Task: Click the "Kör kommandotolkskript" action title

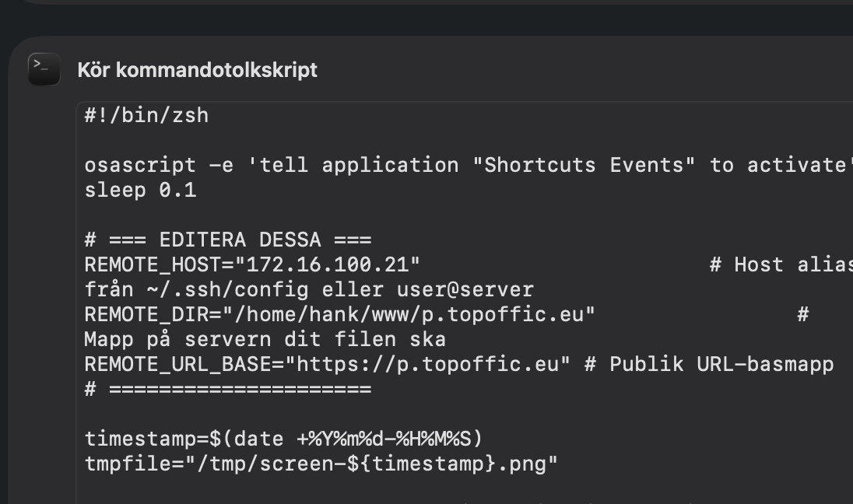Action: 197,70
